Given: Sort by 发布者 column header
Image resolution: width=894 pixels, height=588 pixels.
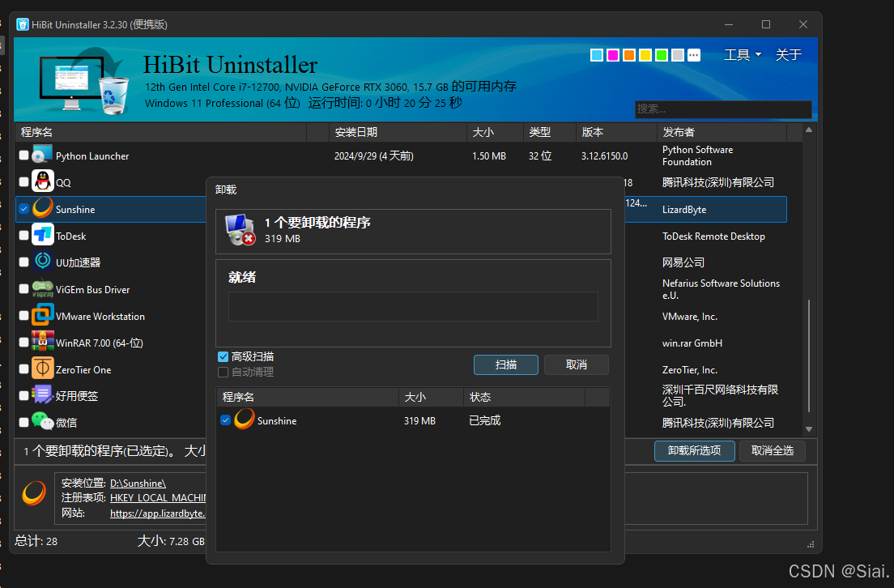Looking at the screenshot, I should [x=722, y=132].
